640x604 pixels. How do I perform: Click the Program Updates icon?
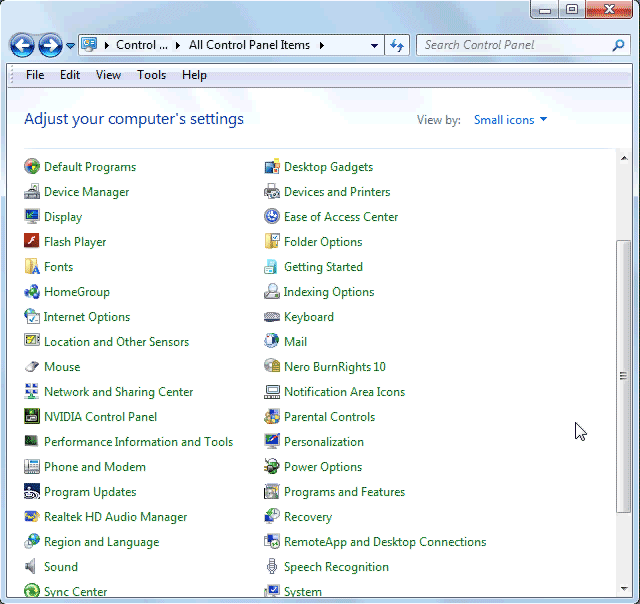(32, 491)
